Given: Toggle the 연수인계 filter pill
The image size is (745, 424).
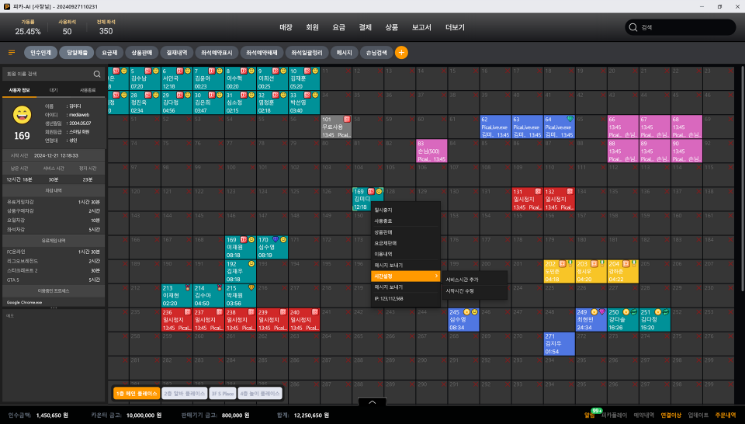Looking at the screenshot, I should pyautogui.click(x=41, y=52).
